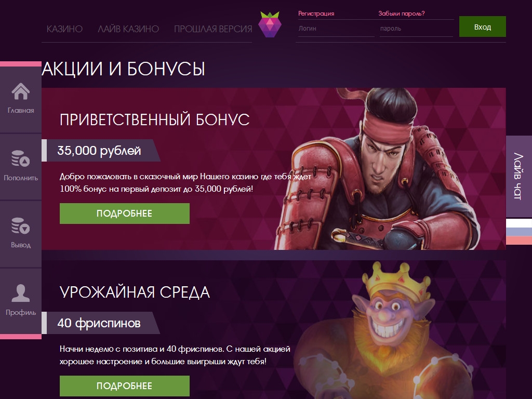Open the Лайв чат side tab
The image size is (532, 399).
[x=519, y=176]
